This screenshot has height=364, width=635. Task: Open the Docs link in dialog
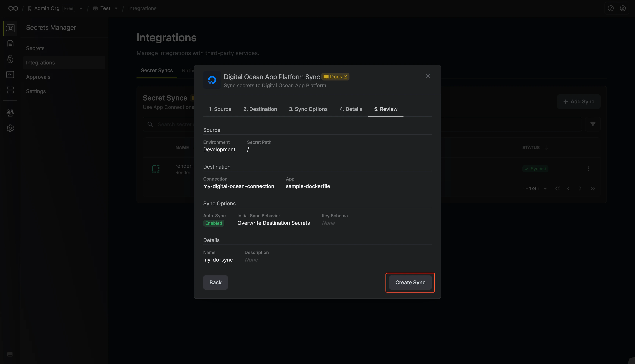click(x=335, y=77)
